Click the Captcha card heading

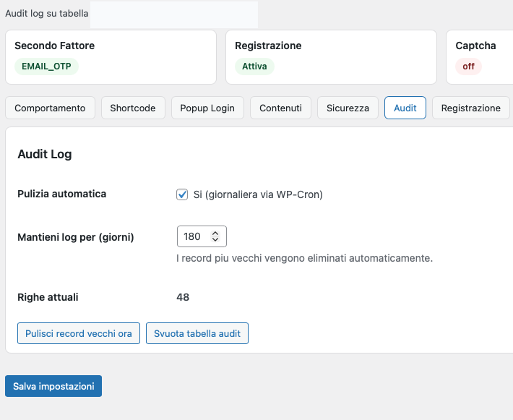(475, 46)
